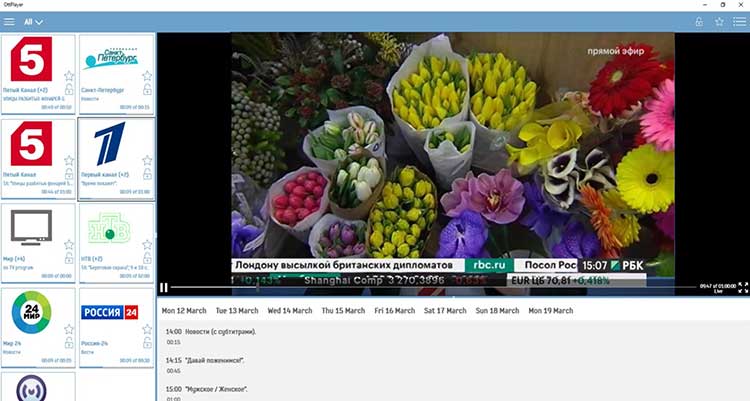Click the lock icon in the top bar
This screenshot has width=750, height=401.
coord(699,22)
